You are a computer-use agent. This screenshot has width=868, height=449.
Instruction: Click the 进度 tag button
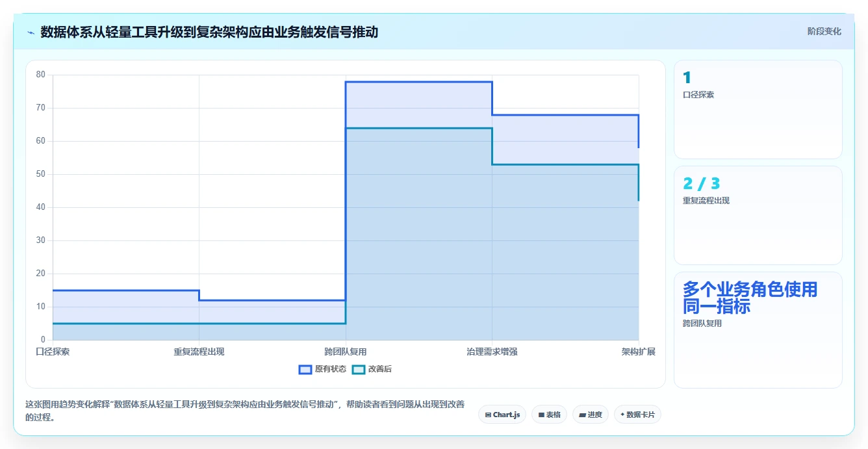(590, 415)
